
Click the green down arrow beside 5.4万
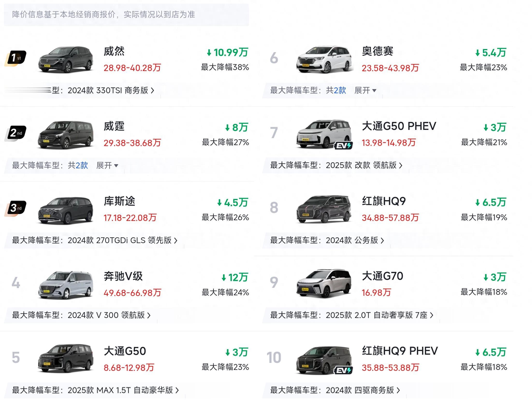point(478,53)
